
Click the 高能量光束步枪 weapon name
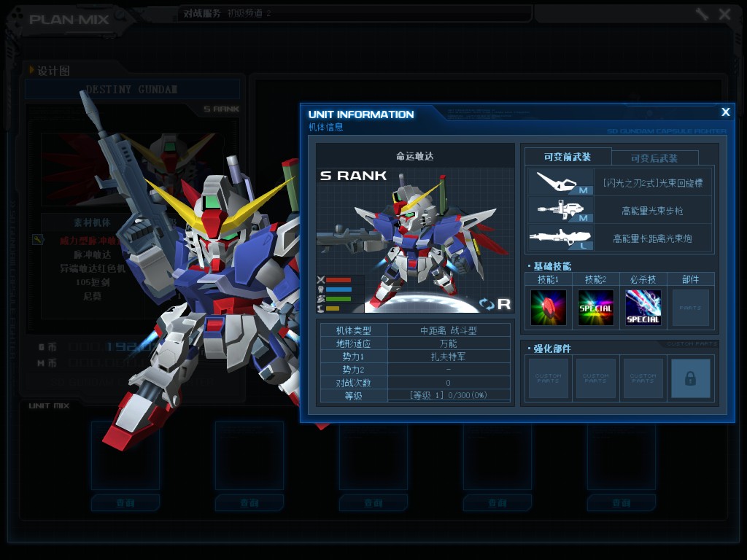coord(653,211)
